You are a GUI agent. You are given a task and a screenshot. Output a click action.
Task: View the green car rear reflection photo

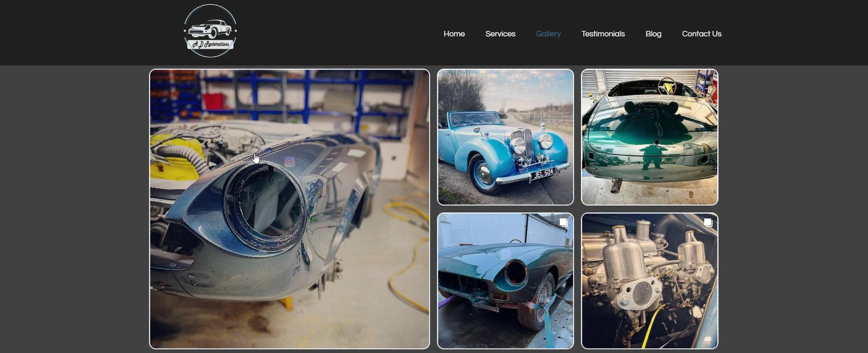pos(649,137)
